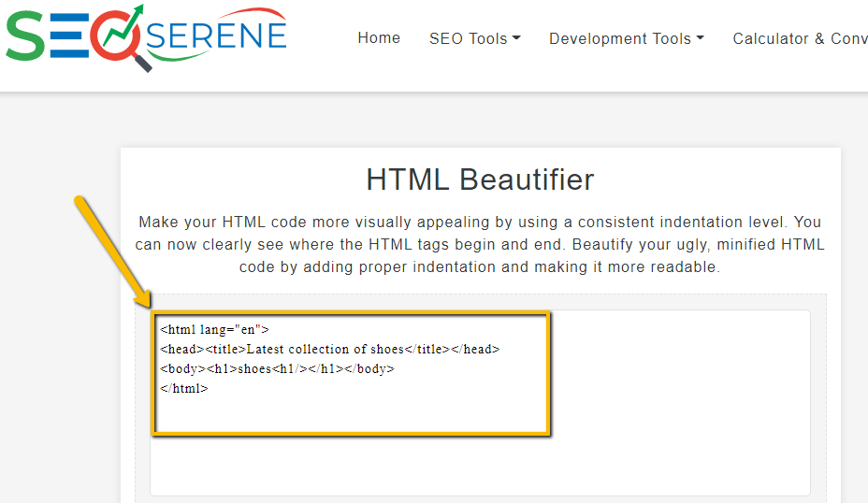This screenshot has width=868, height=503.
Task: Click the beautifier description paragraph
Action: pyautogui.click(x=480, y=245)
